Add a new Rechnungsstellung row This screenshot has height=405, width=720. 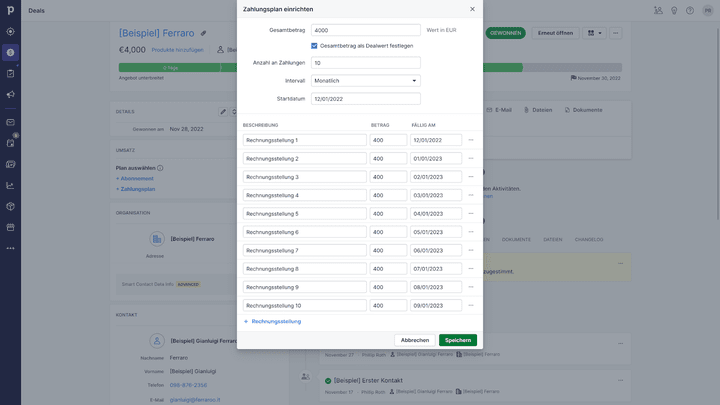pyautogui.click(x=272, y=322)
